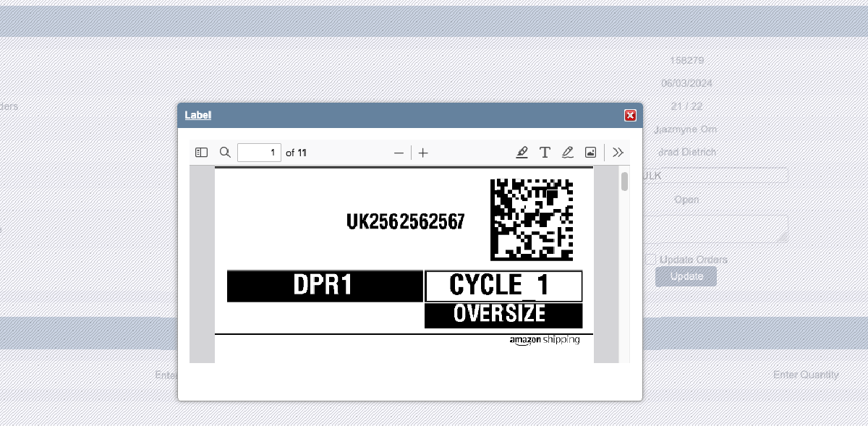Toggle the Update Orders checkbox
868x426 pixels.
pyautogui.click(x=651, y=259)
